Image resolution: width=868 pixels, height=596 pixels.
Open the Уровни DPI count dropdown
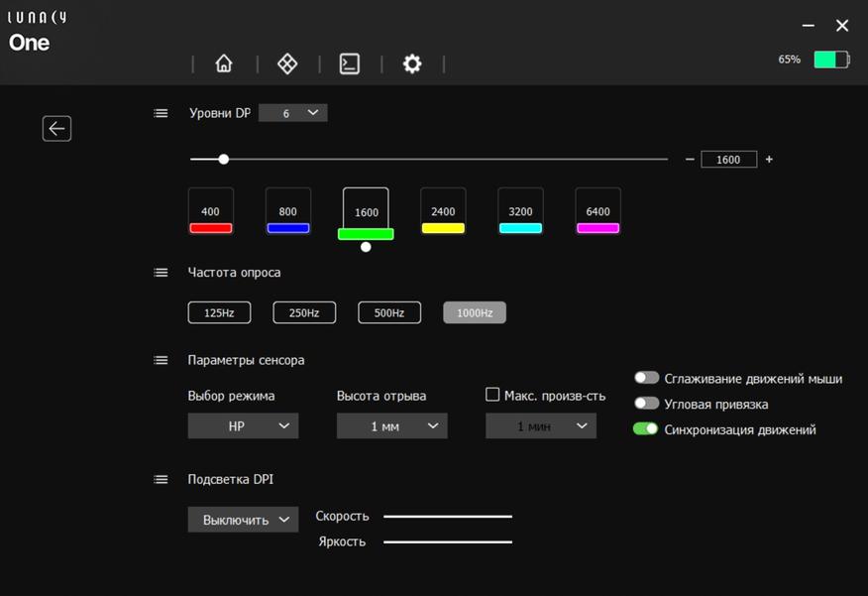pos(293,113)
